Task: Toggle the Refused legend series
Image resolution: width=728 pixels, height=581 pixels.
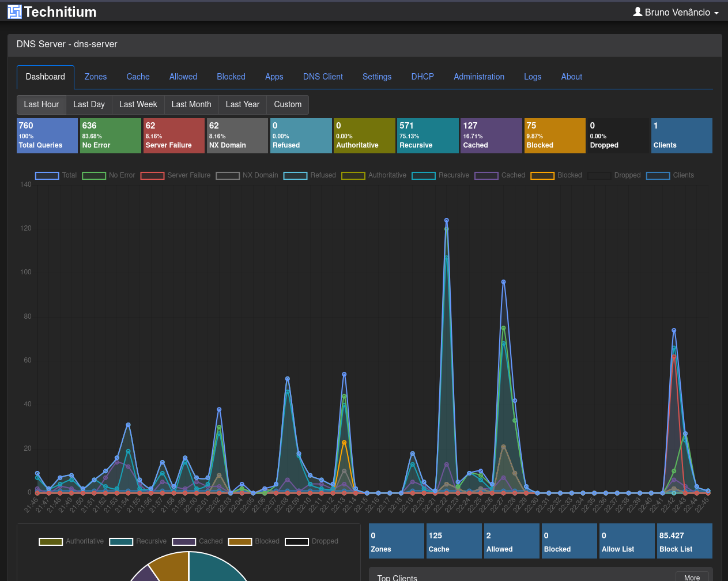Action: 310,175
